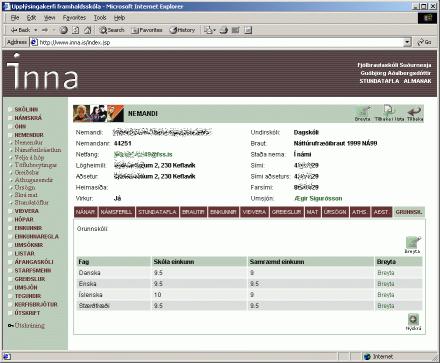Open the Favorites toolbar button
Screen dimensions: 440x363
(x=147, y=30)
